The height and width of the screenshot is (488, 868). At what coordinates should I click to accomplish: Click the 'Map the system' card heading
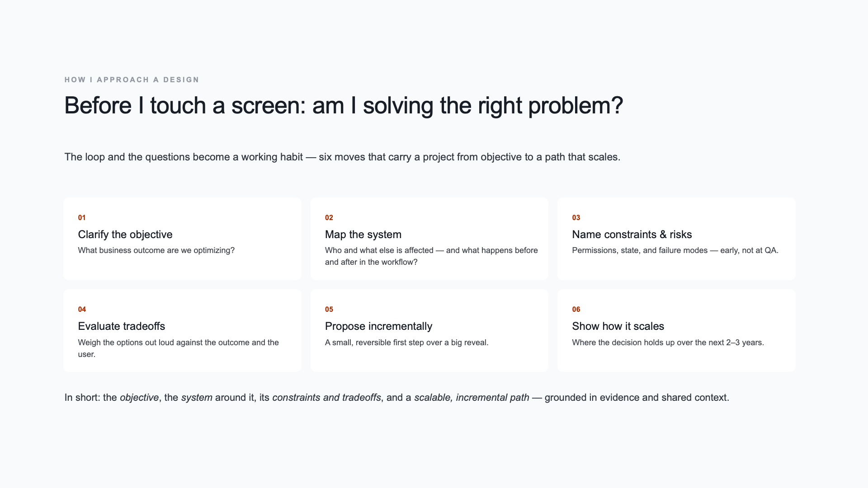coord(363,235)
